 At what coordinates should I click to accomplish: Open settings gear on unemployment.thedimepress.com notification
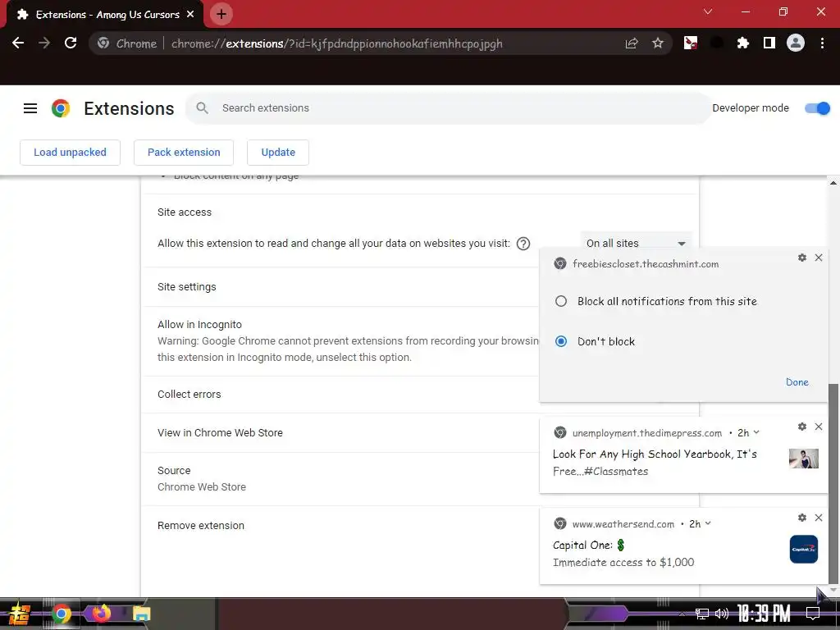click(802, 427)
